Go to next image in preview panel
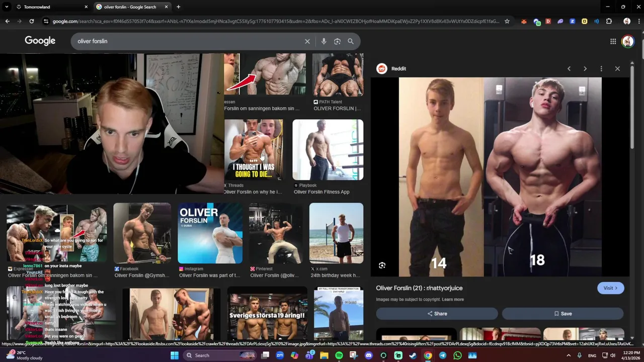The width and height of the screenshot is (644, 362). click(x=585, y=68)
